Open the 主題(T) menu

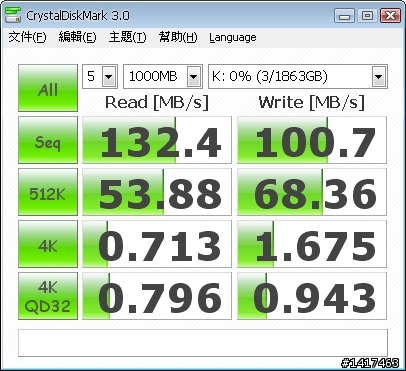point(127,37)
